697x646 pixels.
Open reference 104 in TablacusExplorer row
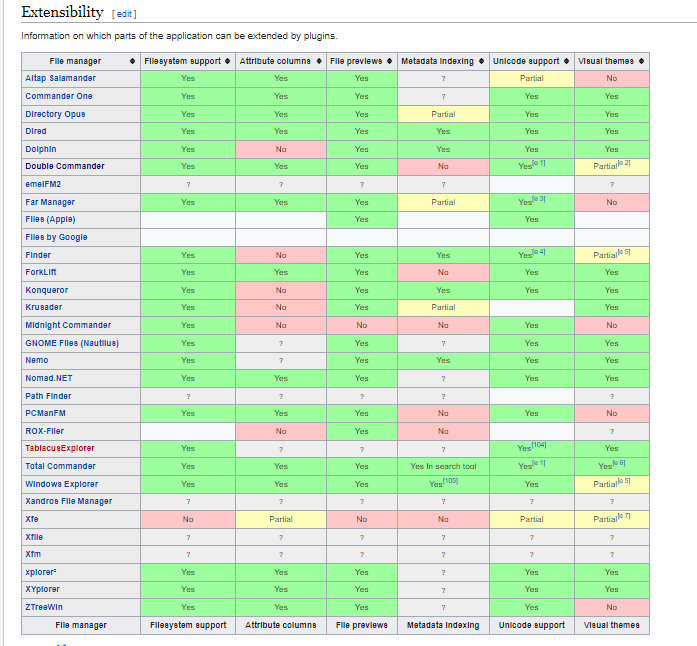tap(539, 445)
